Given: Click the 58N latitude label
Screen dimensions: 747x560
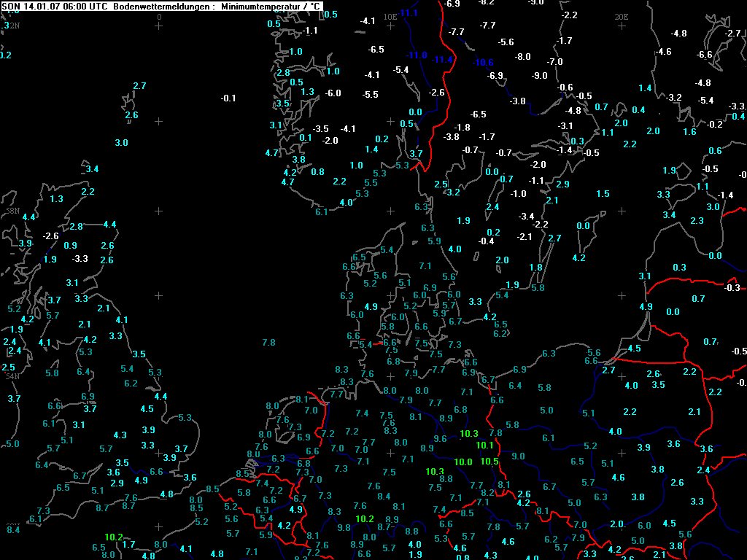Looking at the screenshot, I should point(12,211).
